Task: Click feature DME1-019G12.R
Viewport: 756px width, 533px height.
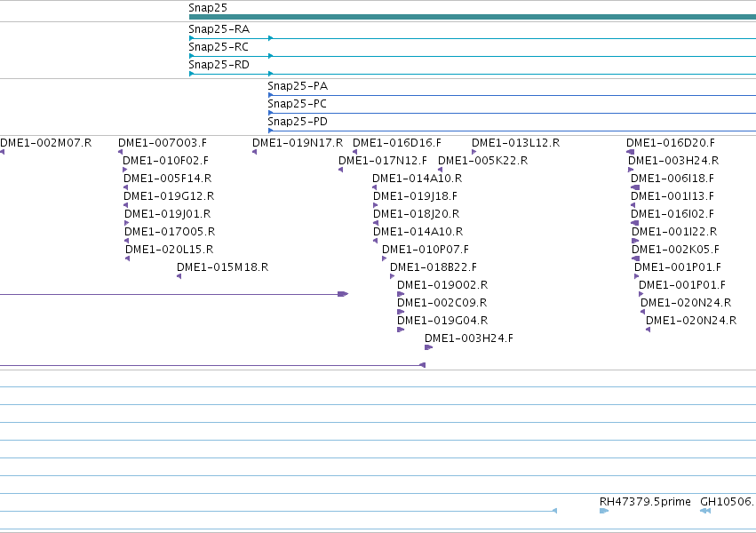Action: [x=169, y=196]
